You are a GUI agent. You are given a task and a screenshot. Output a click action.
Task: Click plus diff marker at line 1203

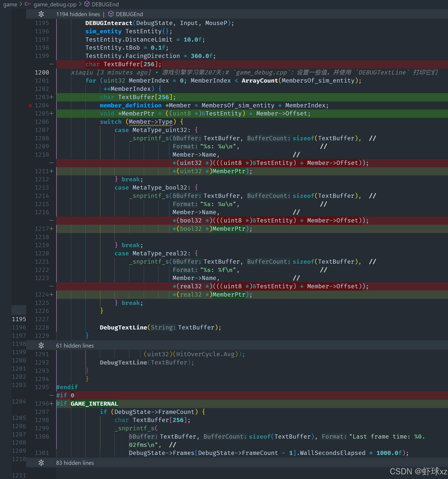click(52, 97)
